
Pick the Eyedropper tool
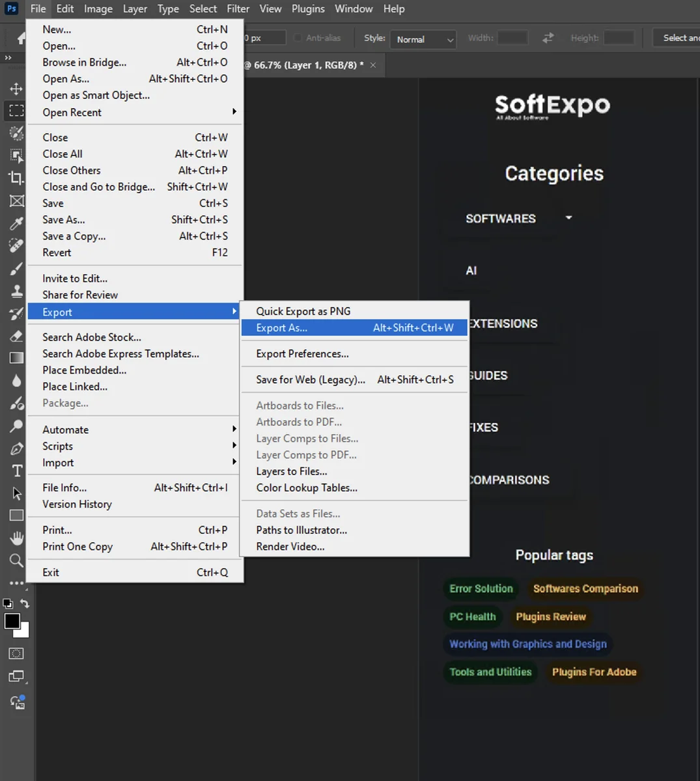pyautogui.click(x=16, y=223)
